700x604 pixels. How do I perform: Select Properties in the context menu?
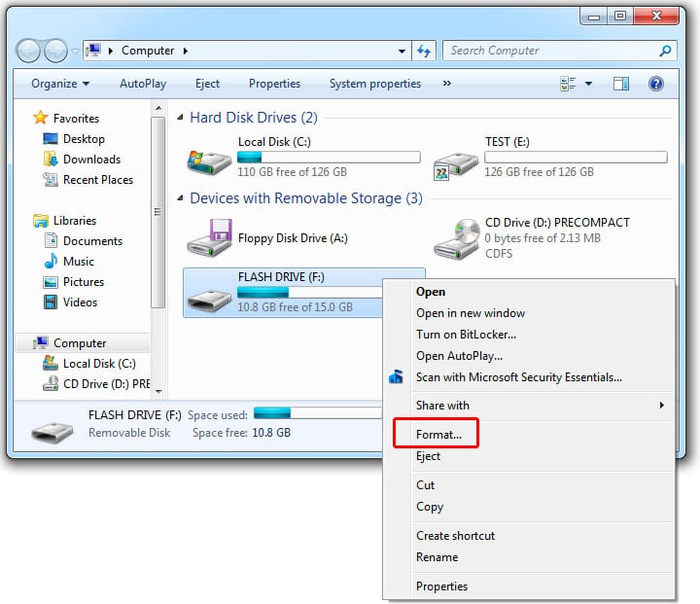point(441,586)
